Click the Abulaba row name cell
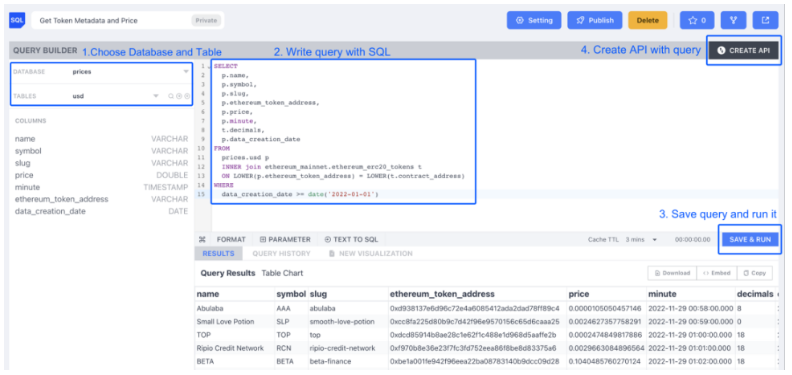 point(209,308)
